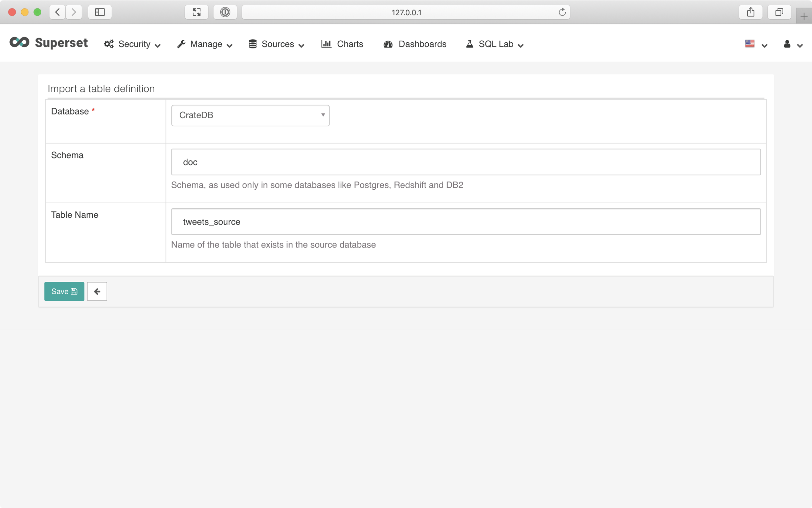Click the bar chart icon next to Charts

pos(326,44)
